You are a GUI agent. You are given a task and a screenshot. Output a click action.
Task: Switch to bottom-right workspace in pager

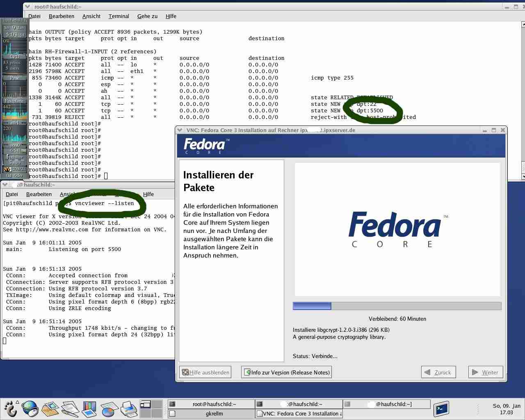tap(156, 413)
